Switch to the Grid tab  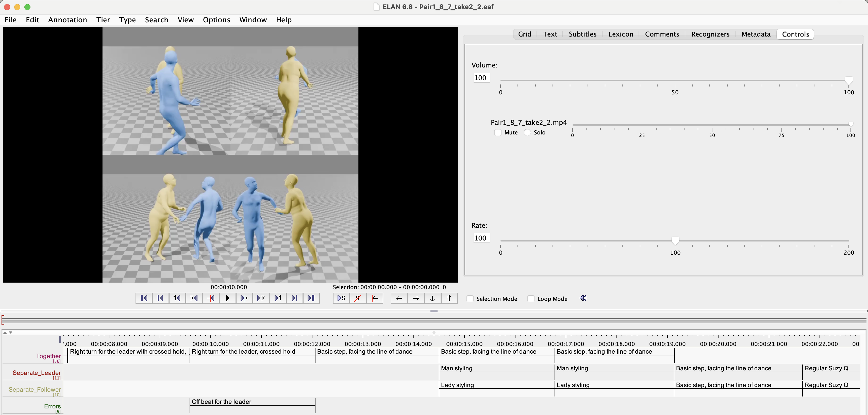[524, 34]
